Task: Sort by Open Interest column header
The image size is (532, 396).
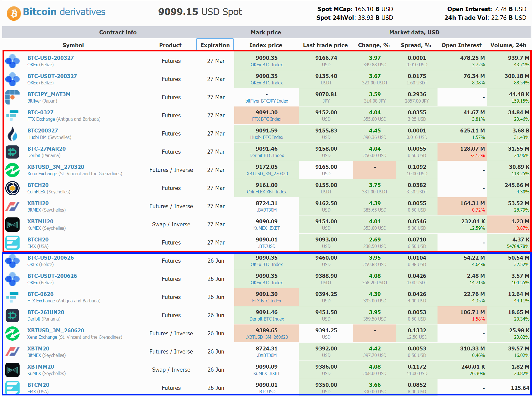Action: pyautogui.click(x=461, y=45)
